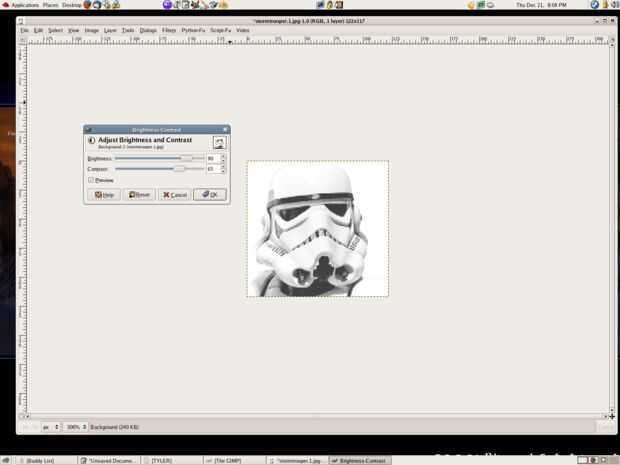Switch to Unsaved Document taskbar window
This screenshot has width=620, height=465.
coord(110,461)
